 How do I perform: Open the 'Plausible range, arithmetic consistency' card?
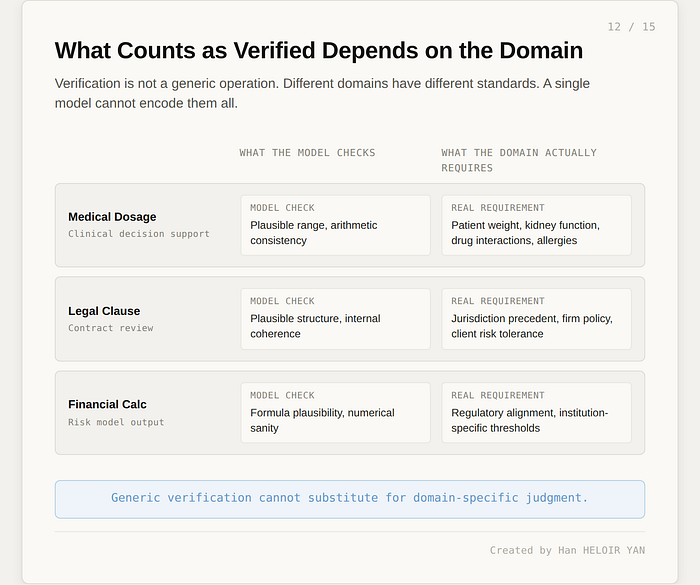pyautogui.click(x=336, y=226)
